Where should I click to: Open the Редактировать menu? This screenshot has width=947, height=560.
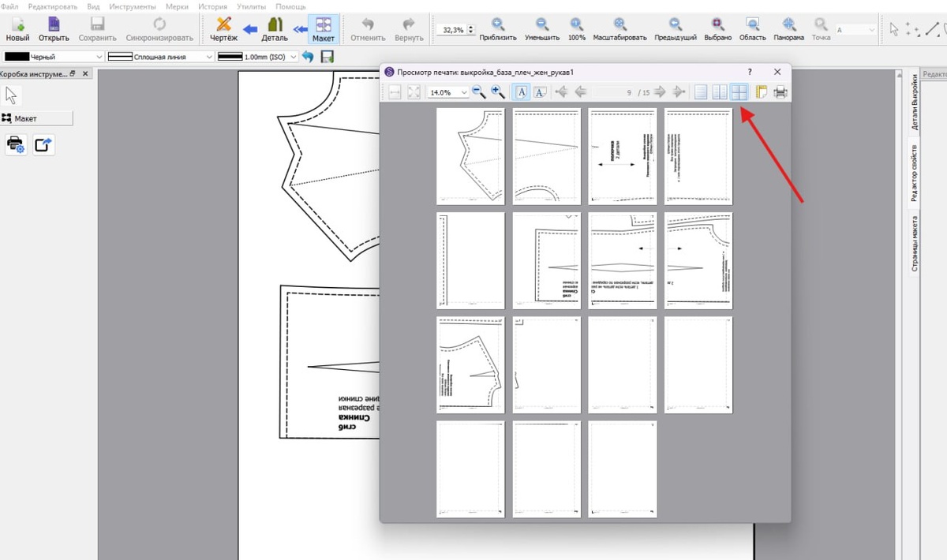pos(53,6)
